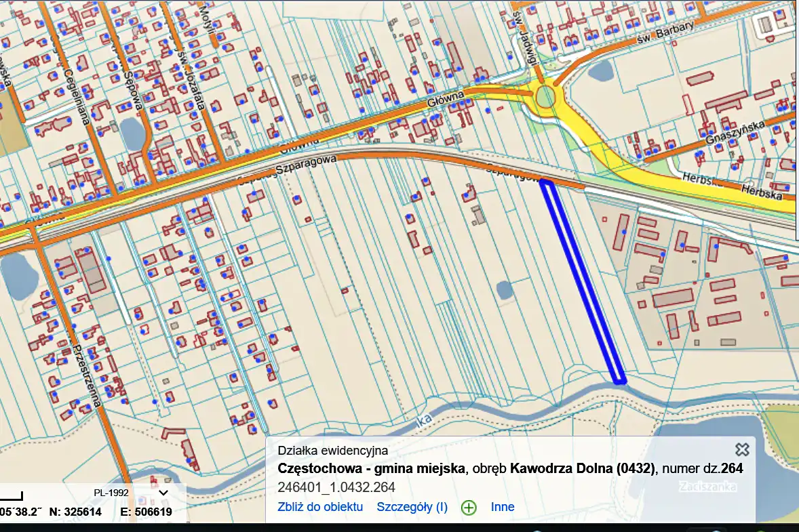
Task: Click the roundabout center island on map
Action: [x=545, y=98]
